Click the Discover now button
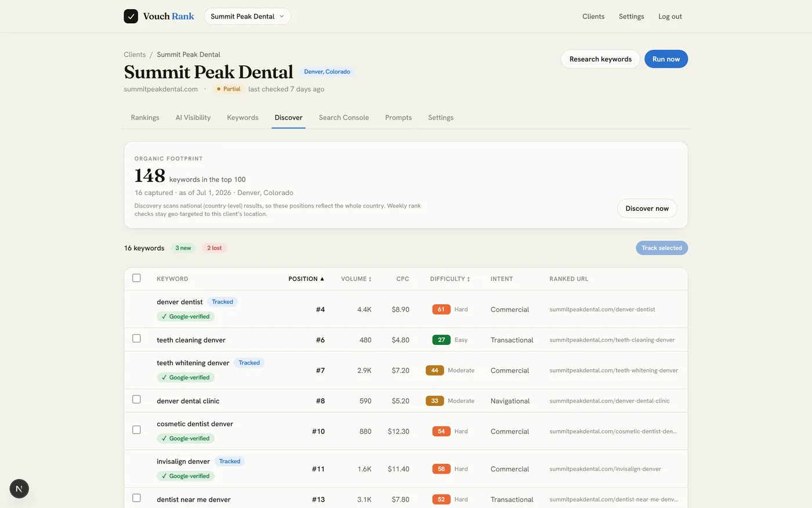Image resolution: width=812 pixels, height=508 pixels. pyautogui.click(x=647, y=208)
